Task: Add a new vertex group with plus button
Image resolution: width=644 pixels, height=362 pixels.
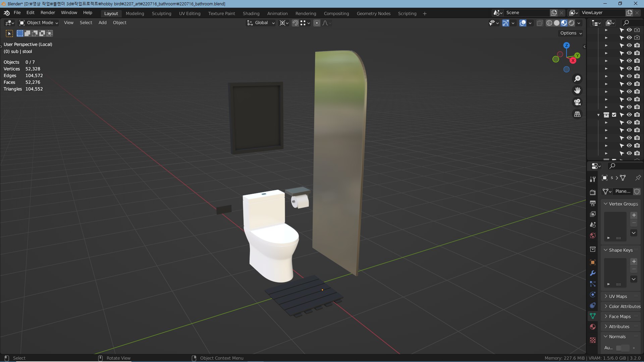Action: click(x=634, y=215)
